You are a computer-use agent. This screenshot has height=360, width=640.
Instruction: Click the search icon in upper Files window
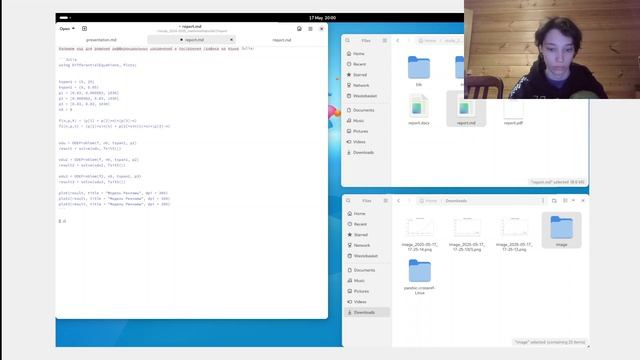(348, 40)
